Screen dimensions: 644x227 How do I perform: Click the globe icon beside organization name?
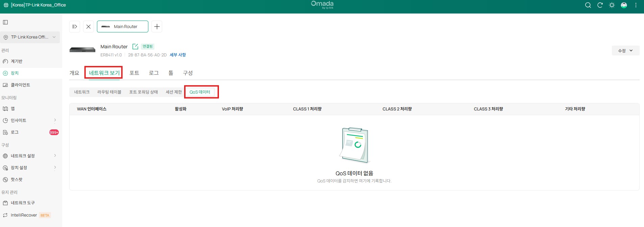[6, 5]
